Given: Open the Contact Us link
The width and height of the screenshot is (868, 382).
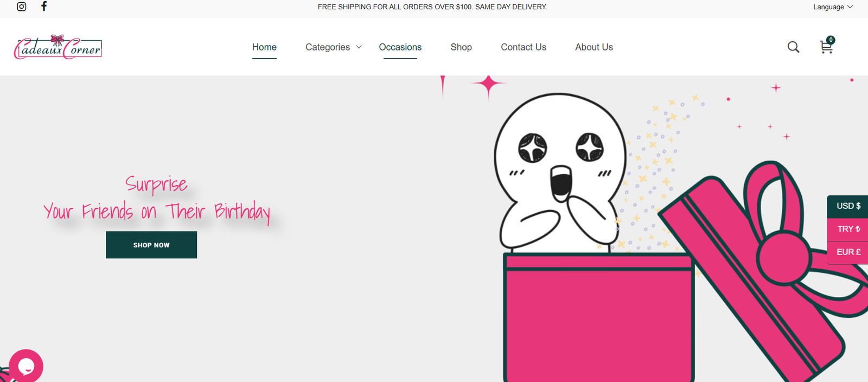Looking at the screenshot, I should (524, 47).
